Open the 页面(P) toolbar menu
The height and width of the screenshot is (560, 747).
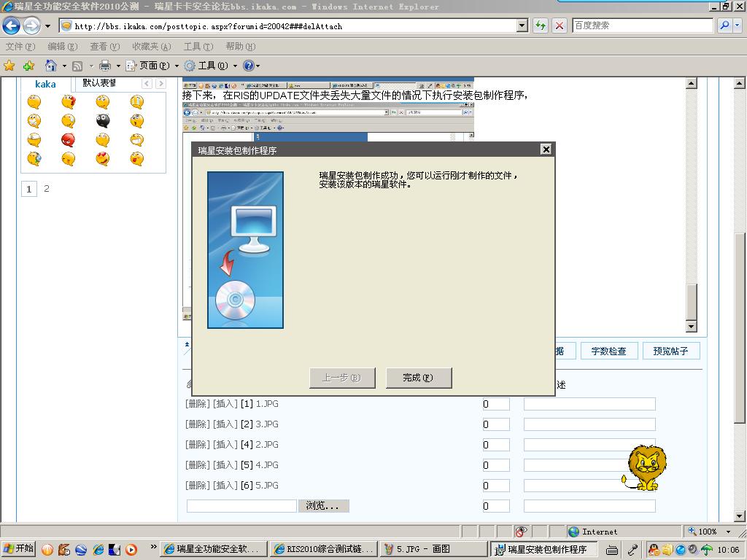[152, 66]
